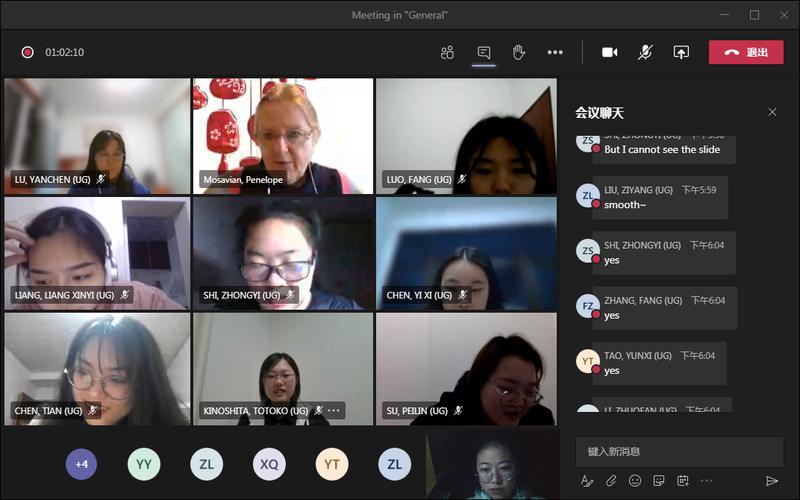Click the FZ avatar in chat
The height and width of the screenshot is (500, 800).
(588, 306)
